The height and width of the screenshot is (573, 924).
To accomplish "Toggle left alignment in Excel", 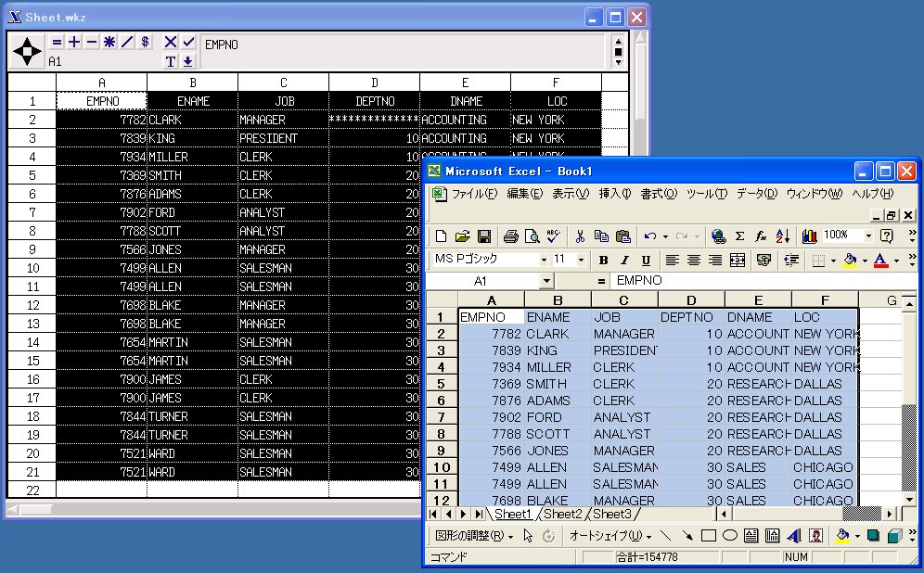I will (x=672, y=261).
